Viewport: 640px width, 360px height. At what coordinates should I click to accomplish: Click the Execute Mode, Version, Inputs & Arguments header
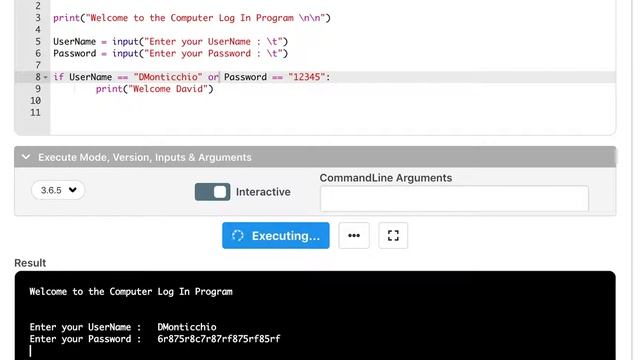tap(315, 157)
